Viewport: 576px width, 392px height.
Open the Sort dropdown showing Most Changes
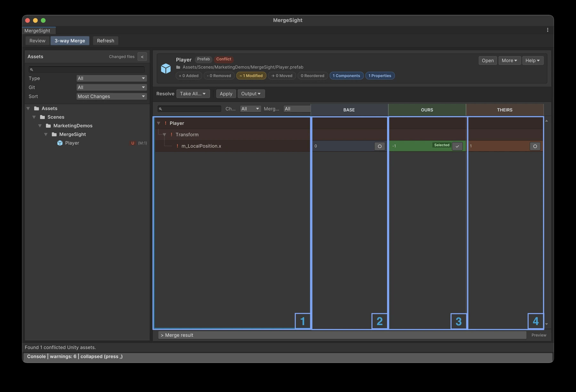point(111,96)
